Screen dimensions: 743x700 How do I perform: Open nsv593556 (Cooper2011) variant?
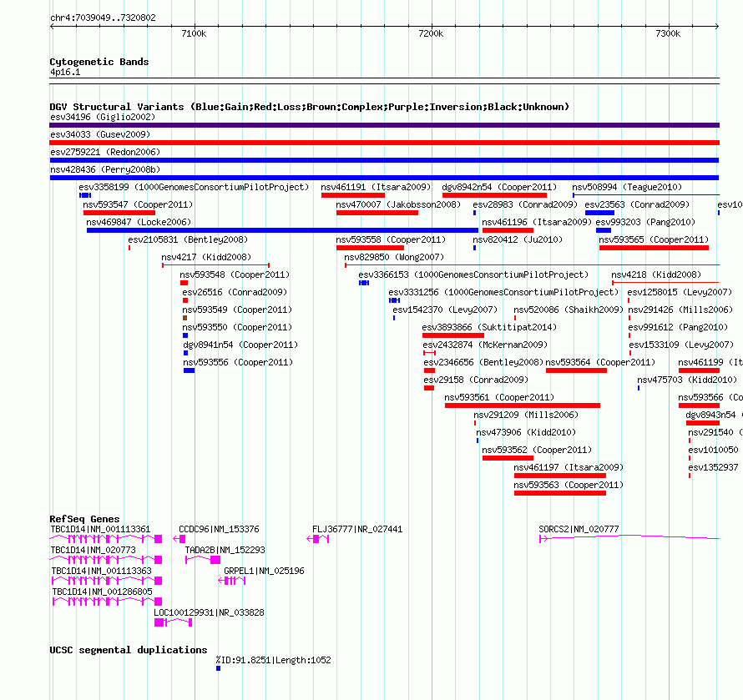(189, 370)
